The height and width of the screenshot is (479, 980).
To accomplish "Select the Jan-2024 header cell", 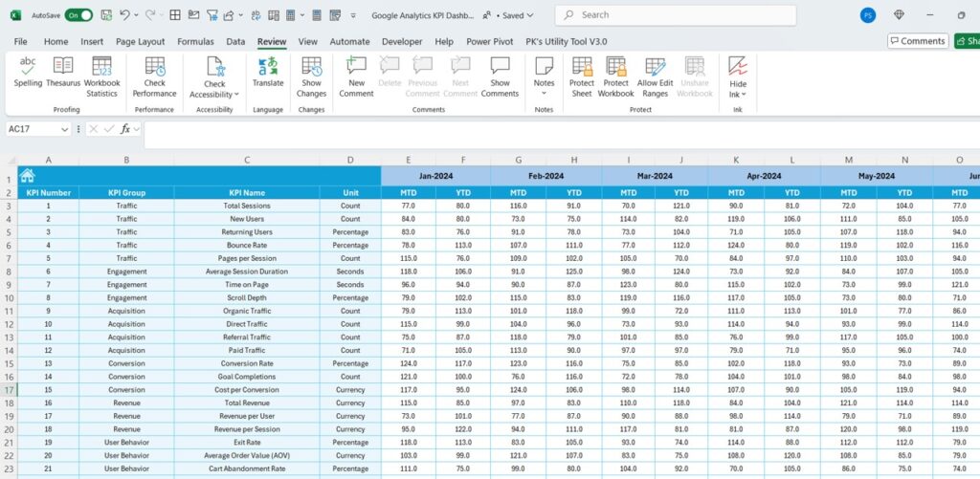I will tap(435, 176).
